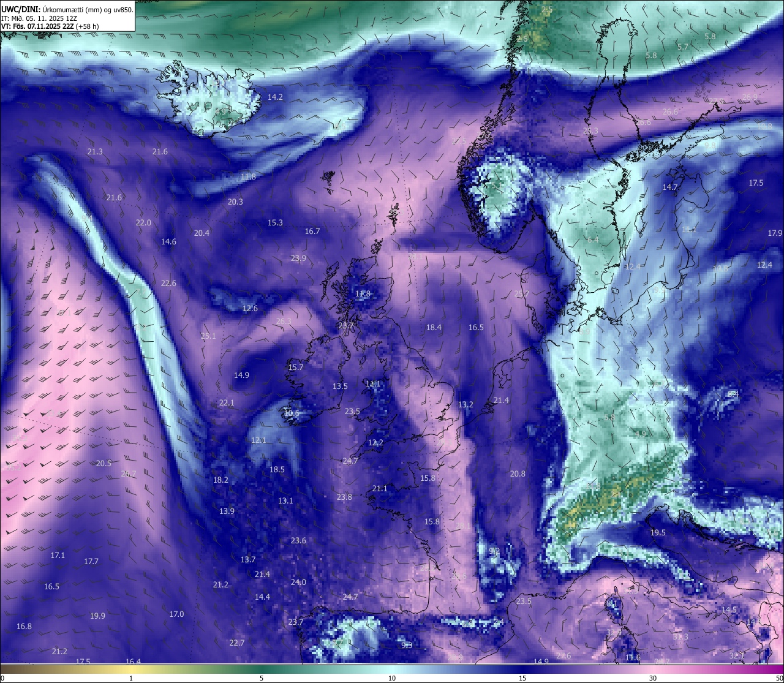
Task: Click the 14.2 value east of Iceland
Action: coord(275,97)
